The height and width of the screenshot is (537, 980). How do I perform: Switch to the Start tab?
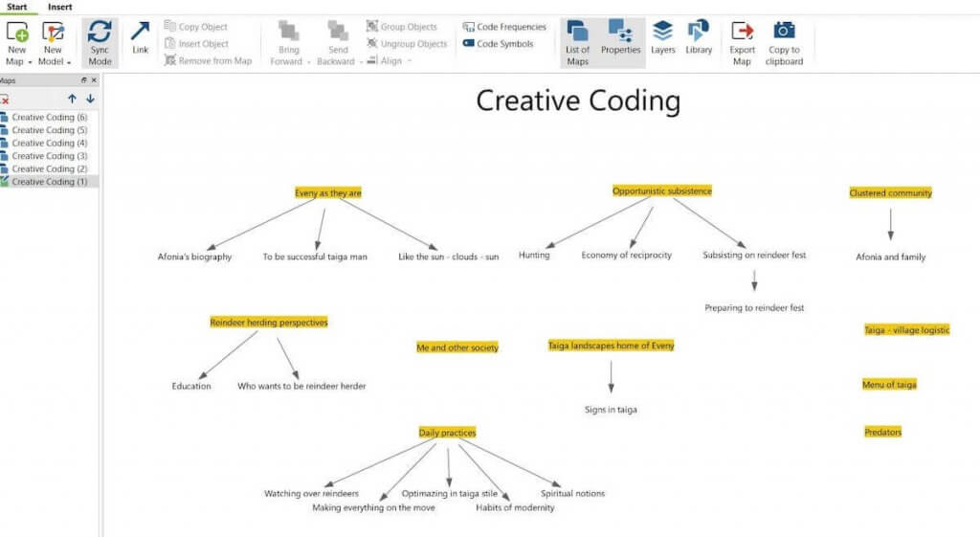coord(17,7)
